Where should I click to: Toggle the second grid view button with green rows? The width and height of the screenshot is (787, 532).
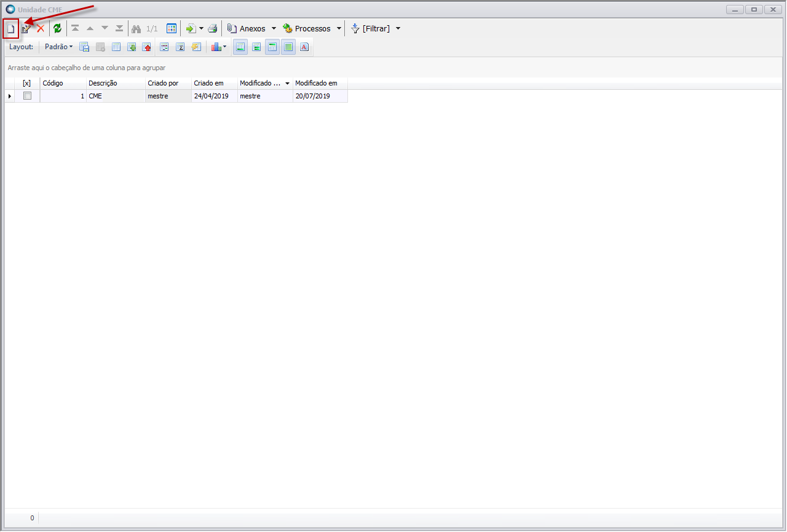tap(256, 47)
